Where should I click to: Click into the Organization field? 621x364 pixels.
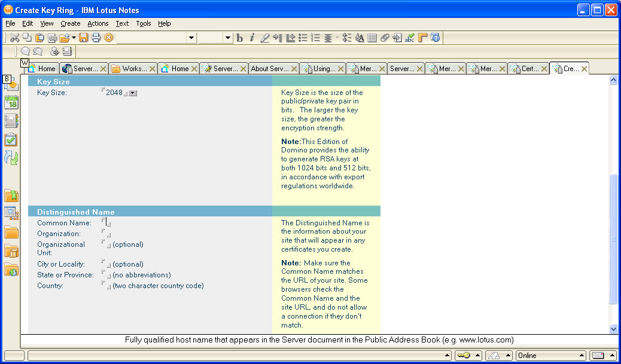pos(106,234)
